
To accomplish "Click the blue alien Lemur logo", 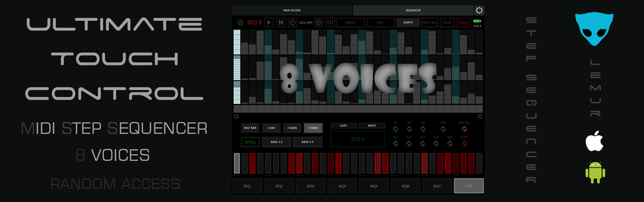I will tap(594, 29).
